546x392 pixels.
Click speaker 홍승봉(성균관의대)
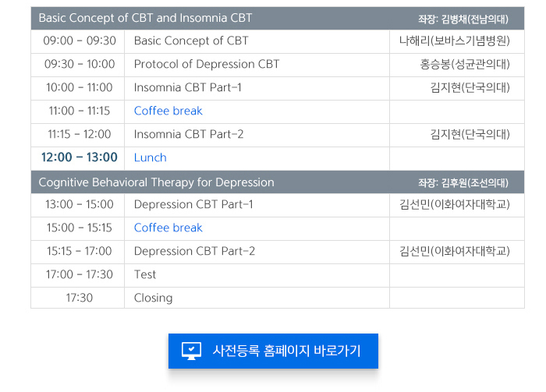pos(464,64)
